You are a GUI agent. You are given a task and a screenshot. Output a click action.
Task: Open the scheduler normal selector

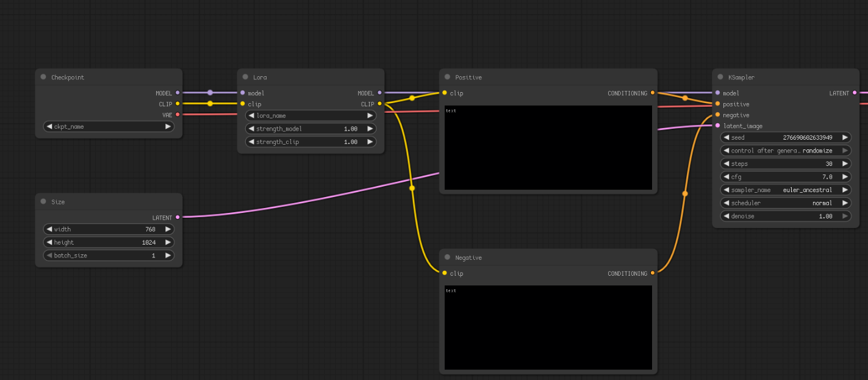pyautogui.click(x=786, y=203)
